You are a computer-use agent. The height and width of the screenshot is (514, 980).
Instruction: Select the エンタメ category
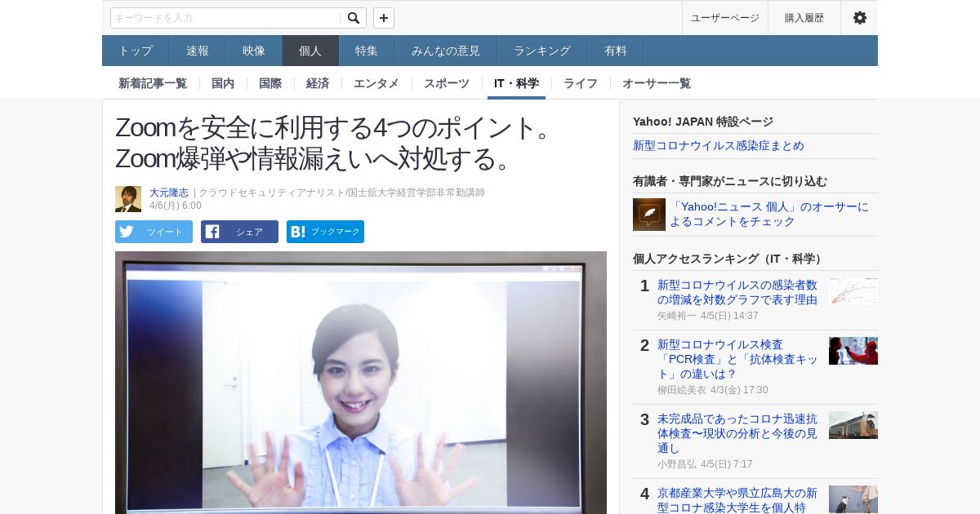point(376,83)
